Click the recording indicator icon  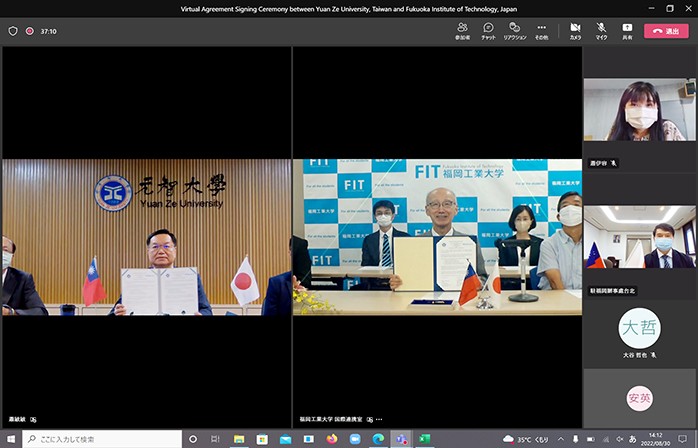pyautogui.click(x=30, y=31)
